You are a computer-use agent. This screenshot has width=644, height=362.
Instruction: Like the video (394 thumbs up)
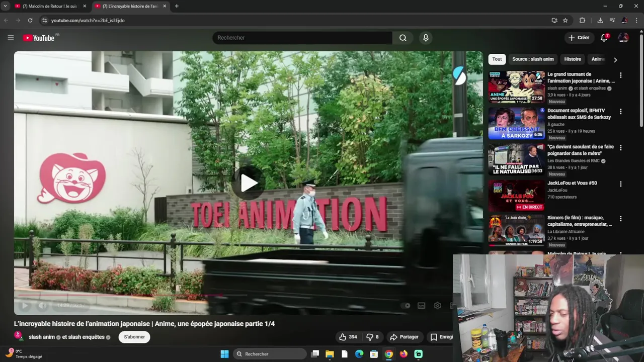348,337
